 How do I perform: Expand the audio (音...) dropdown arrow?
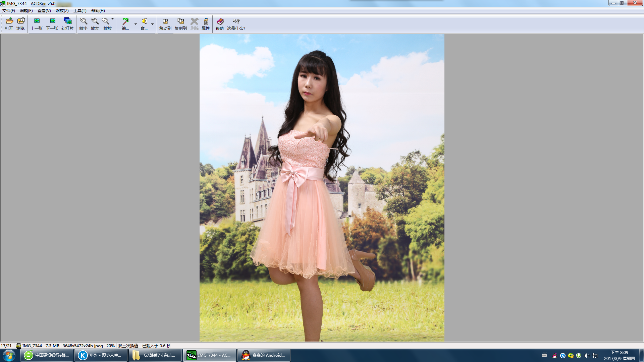pyautogui.click(x=152, y=24)
